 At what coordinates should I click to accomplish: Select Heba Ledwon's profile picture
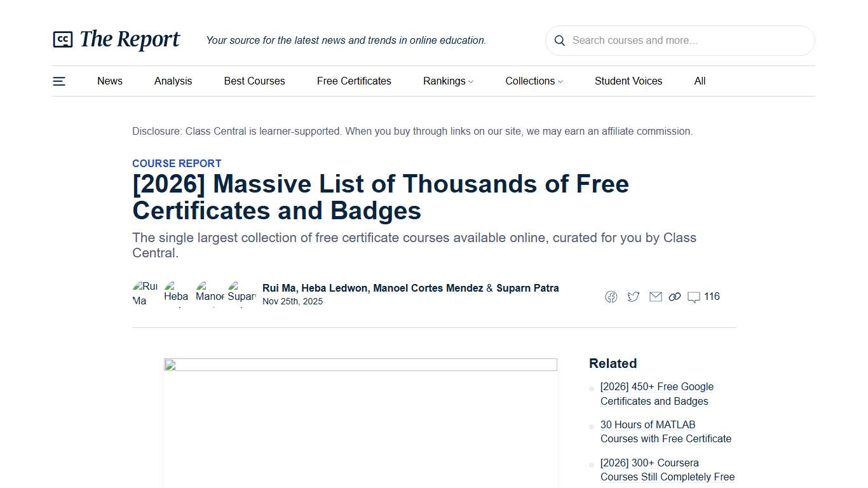click(x=176, y=294)
